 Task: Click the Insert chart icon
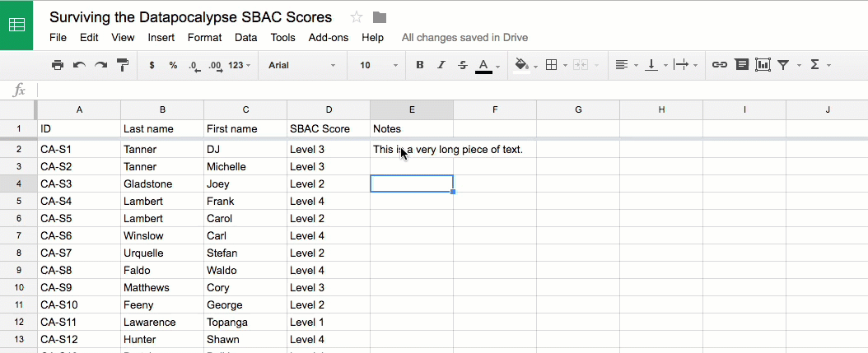pos(763,65)
